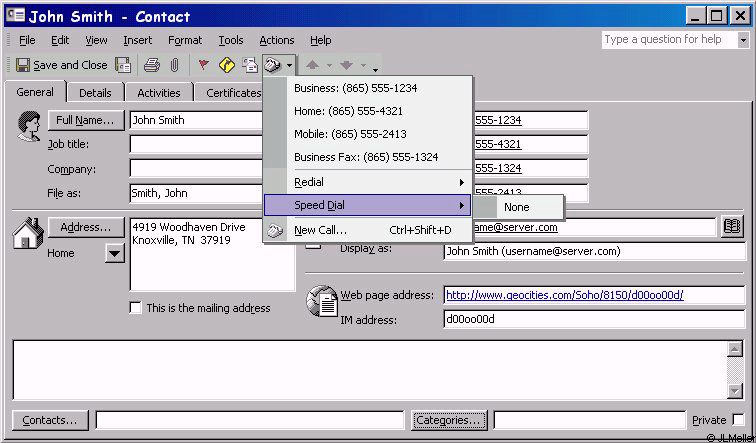The width and height of the screenshot is (756, 443).
Task: Click the Save and Close floppy icon
Action: [23, 65]
